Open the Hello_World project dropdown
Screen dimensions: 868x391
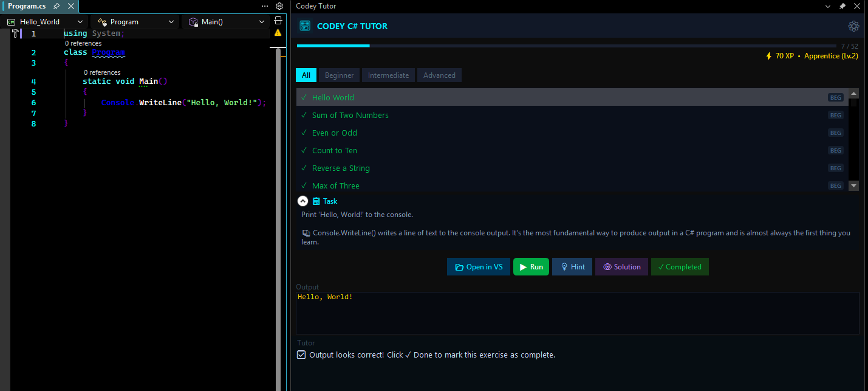(x=45, y=22)
